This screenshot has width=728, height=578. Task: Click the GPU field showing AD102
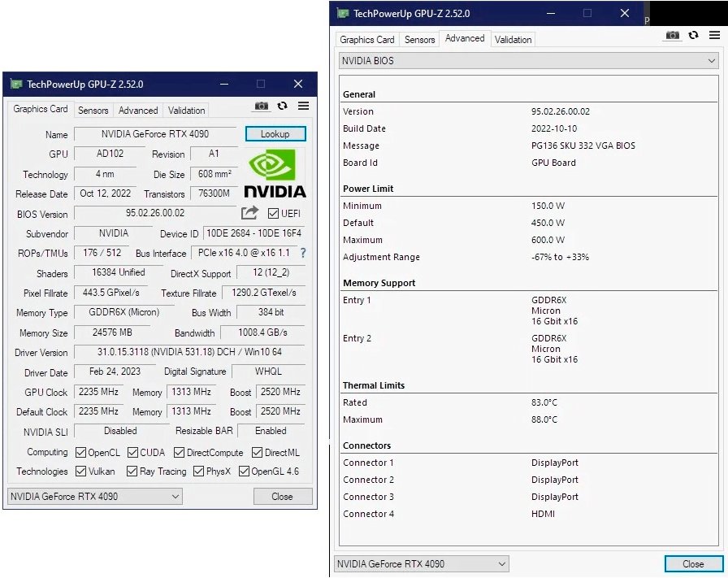(x=110, y=154)
